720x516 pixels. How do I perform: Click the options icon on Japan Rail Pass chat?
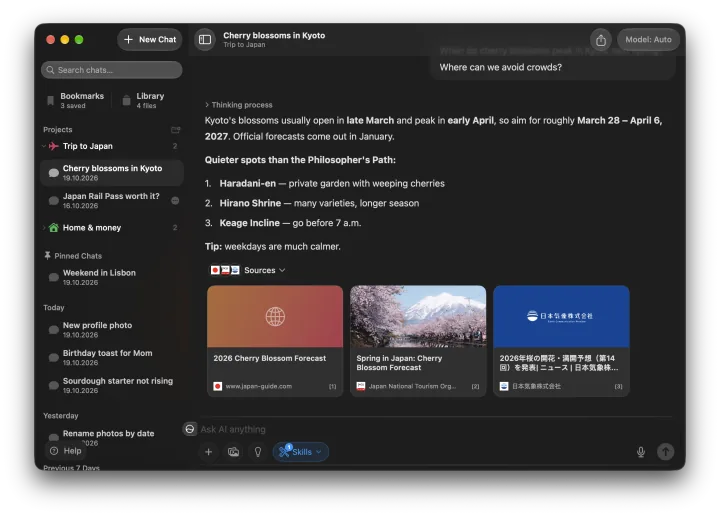[175, 201]
